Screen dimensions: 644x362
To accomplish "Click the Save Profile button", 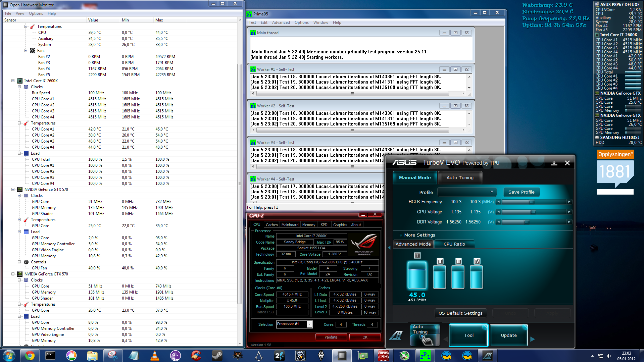I will pyautogui.click(x=521, y=192).
